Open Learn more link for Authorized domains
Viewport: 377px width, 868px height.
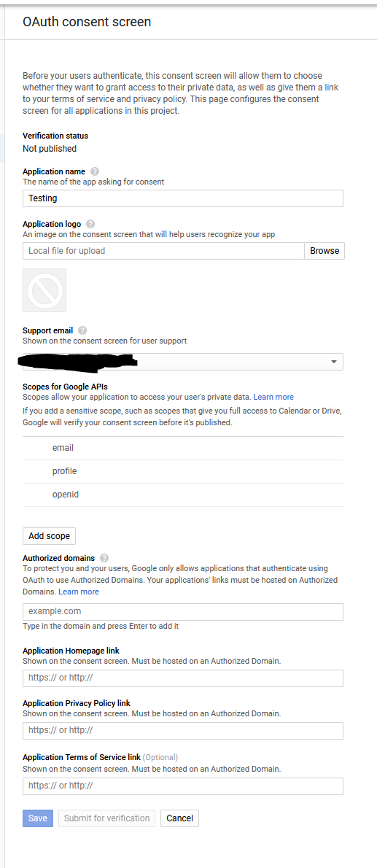(x=79, y=592)
